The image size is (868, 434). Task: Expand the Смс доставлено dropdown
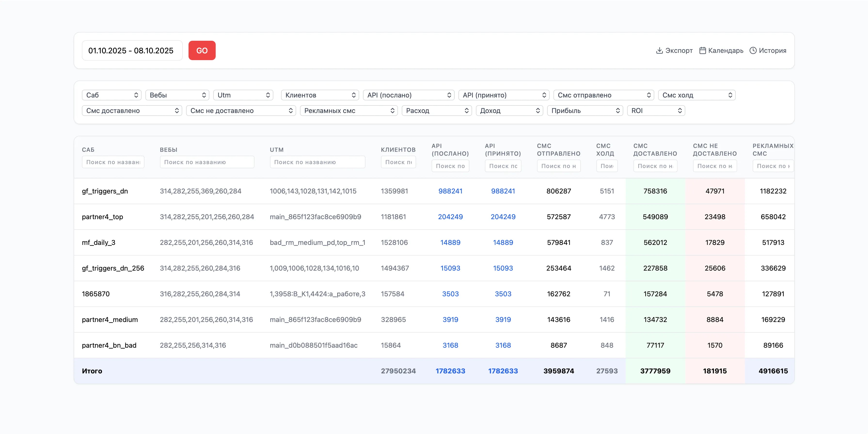pyautogui.click(x=132, y=111)
